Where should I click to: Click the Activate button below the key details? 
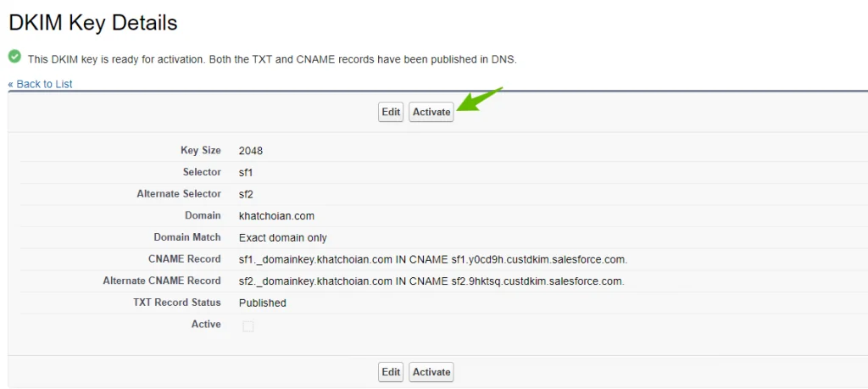pos(431,372)
